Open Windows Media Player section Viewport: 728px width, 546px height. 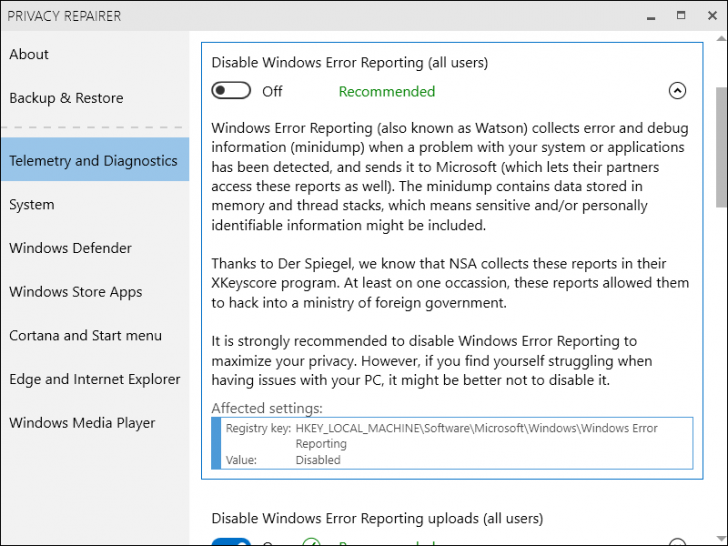(x=82, y=423)
